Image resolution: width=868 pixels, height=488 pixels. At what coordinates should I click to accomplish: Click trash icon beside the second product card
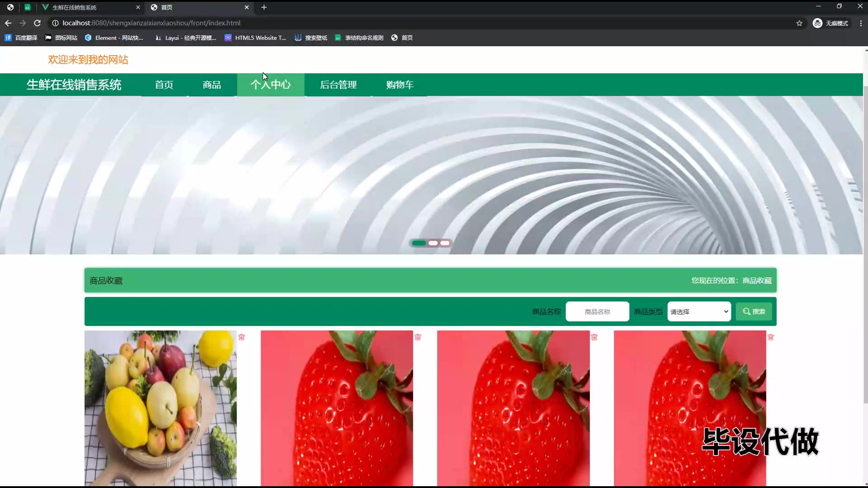coord(418,337)
